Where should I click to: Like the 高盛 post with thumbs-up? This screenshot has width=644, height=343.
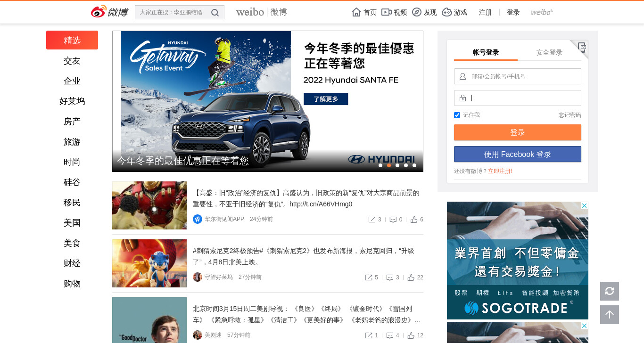(414, 220)
